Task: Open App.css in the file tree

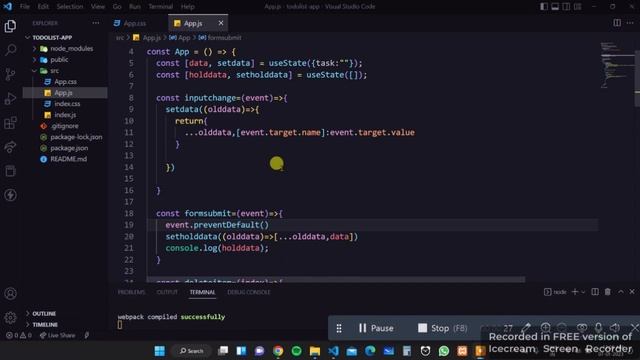Action: (65, 82)
